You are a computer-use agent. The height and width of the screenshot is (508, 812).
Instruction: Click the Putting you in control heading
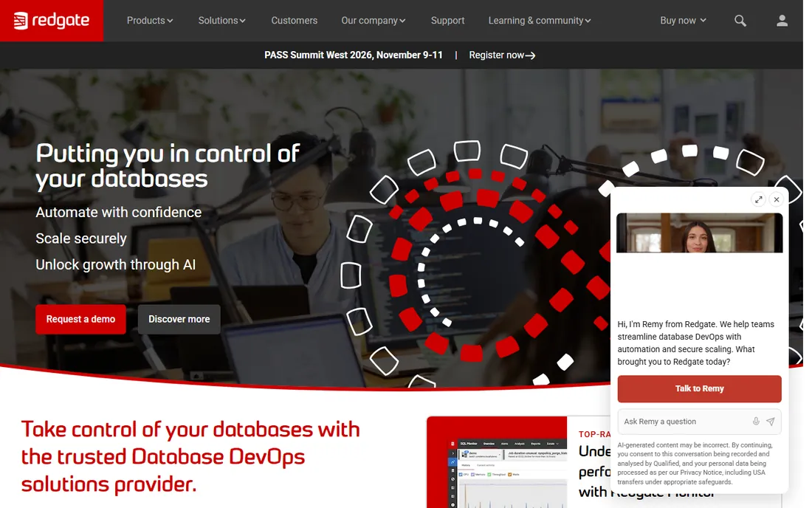point(168,165)
